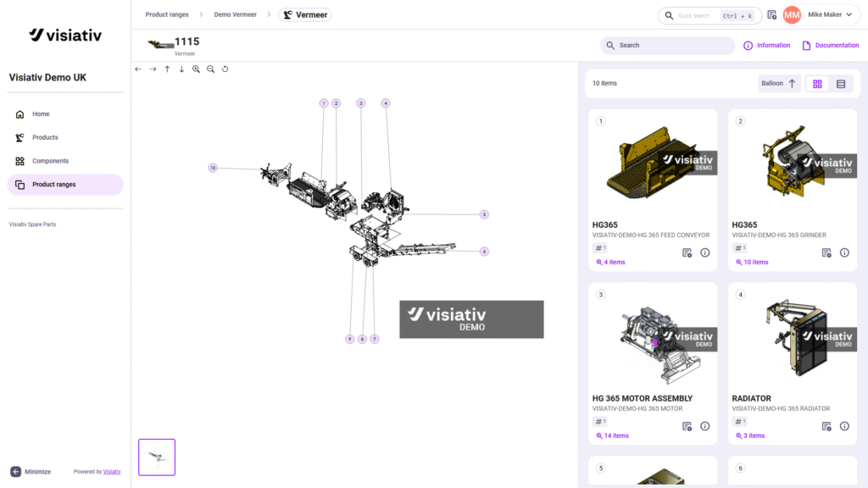Image resolution: width=868 pixels, height=488 pixels.
Task: Select balloon 10 on the diagram
Action: click(213, 169)
